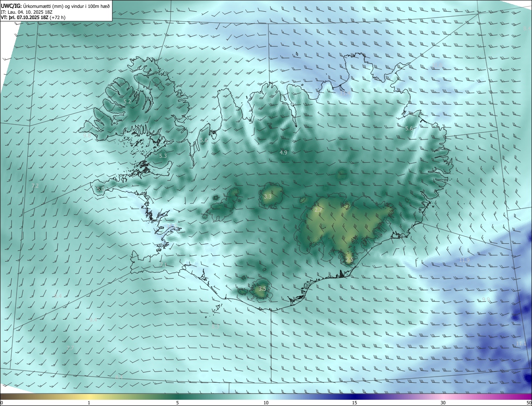Screen dimensions: 532x406
Task: Click the 10 tick on the colour scale
Action: click(266, 403)
